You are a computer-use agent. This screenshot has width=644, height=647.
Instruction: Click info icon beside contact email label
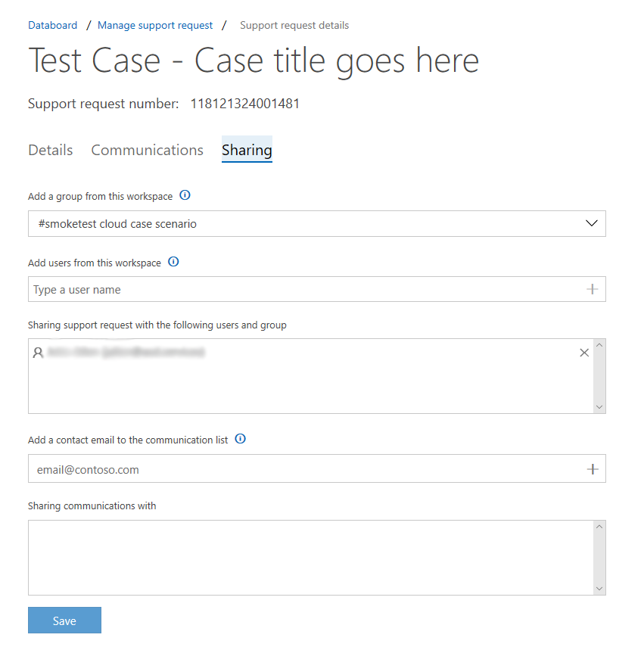(240, 439)
